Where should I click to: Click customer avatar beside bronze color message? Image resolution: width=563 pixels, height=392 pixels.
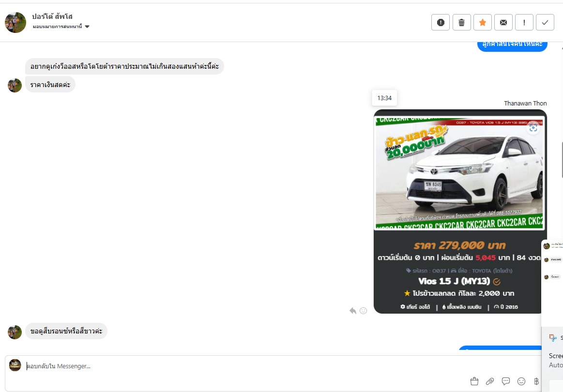pyautogui.click(x=15, y=332)
